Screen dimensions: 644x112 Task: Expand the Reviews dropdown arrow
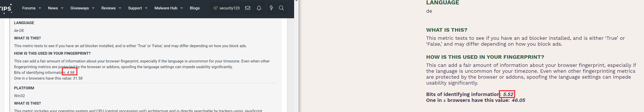pyautogui.click(x=120, y=8)
